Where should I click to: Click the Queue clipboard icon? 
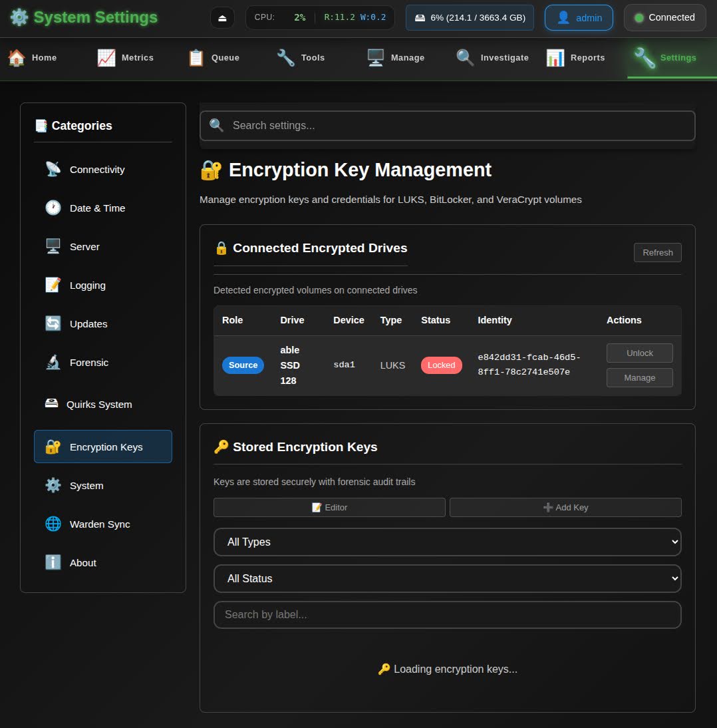[x=196, y=58]
